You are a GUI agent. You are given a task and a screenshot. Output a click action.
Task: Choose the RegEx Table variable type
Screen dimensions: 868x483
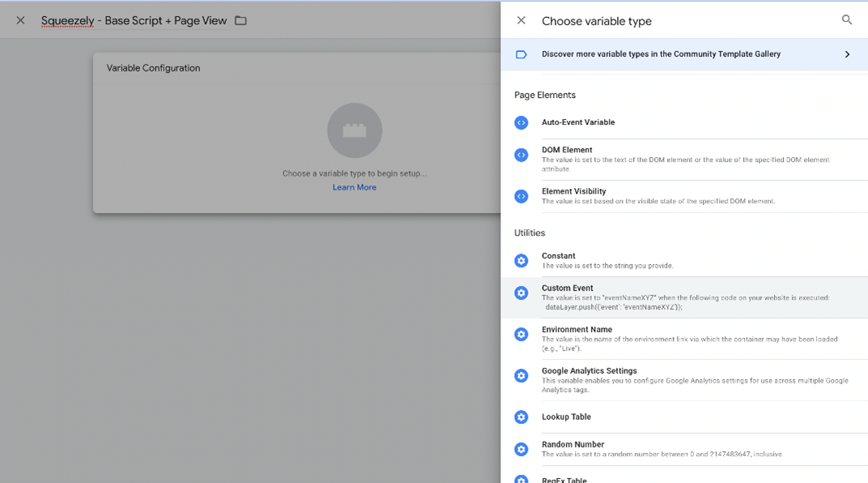click(564, 479)
